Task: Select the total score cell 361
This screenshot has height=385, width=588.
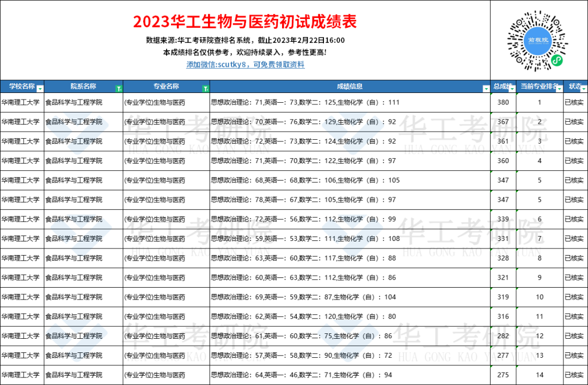Action: pos(503,141)
